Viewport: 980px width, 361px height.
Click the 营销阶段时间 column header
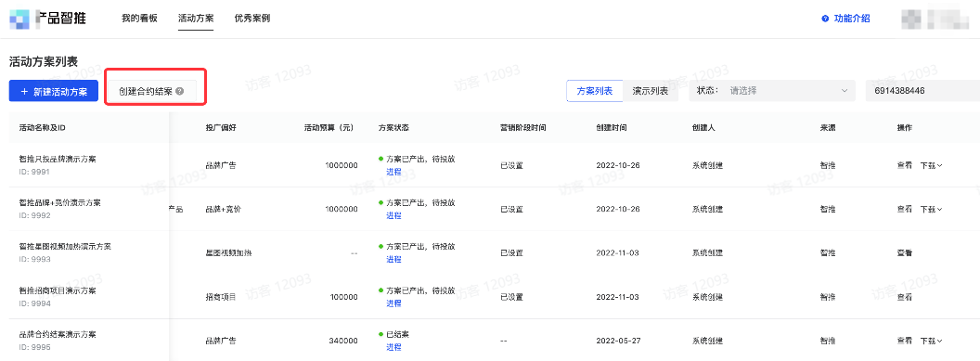[x=523, y=127]
